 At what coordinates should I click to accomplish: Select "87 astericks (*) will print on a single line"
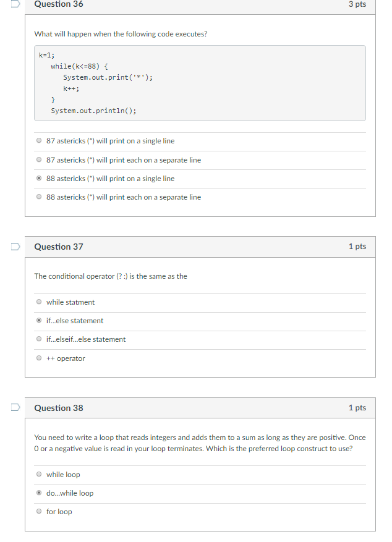(x=38, y=141)
